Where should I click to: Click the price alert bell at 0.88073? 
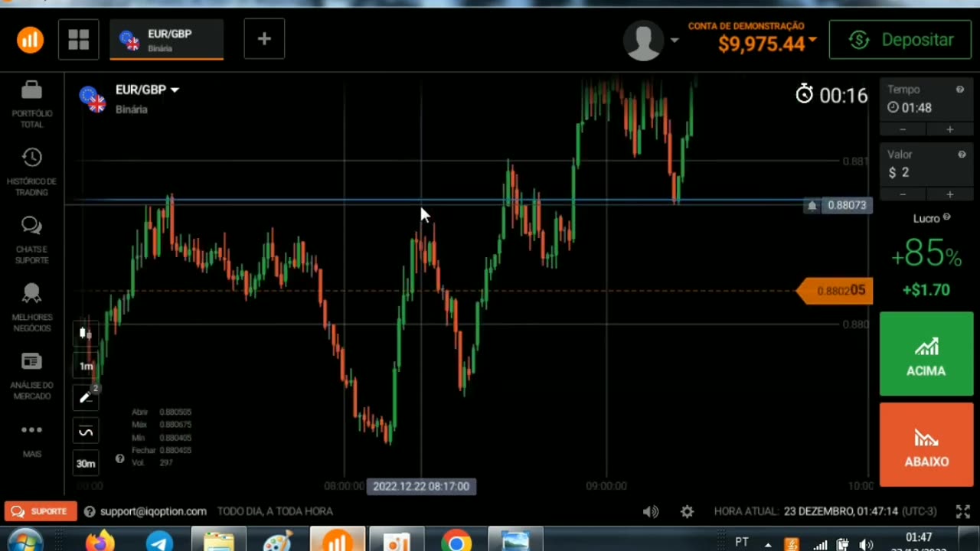tap(812, 205)
